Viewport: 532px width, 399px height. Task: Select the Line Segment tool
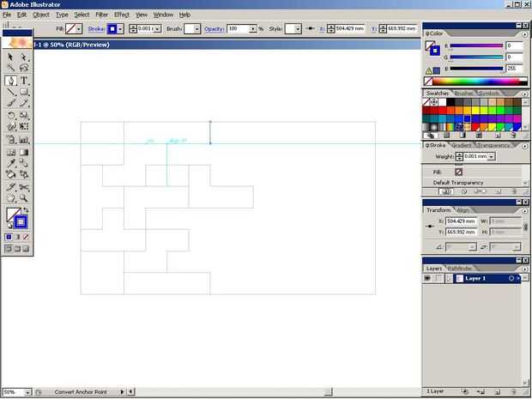[10, 92]
